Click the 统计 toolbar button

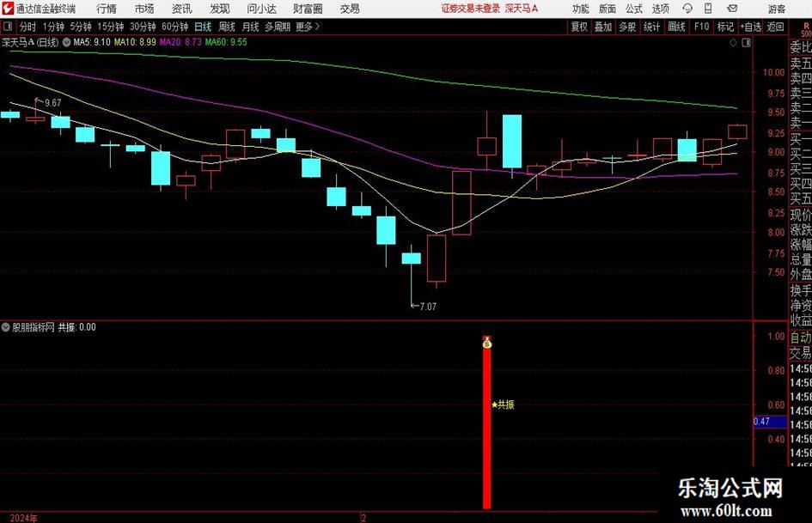tap(652, 27)
